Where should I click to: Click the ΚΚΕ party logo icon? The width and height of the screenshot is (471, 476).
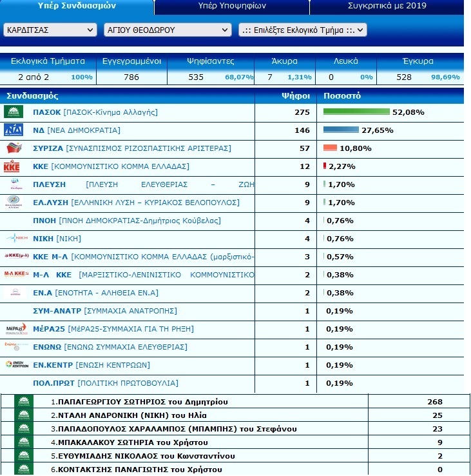click(x=12, y=166)
